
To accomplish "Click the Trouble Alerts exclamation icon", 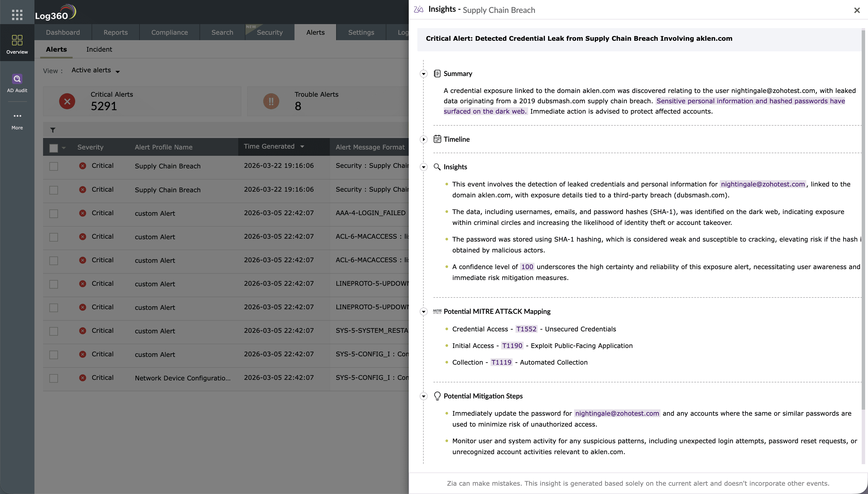I will click(271, 101).
